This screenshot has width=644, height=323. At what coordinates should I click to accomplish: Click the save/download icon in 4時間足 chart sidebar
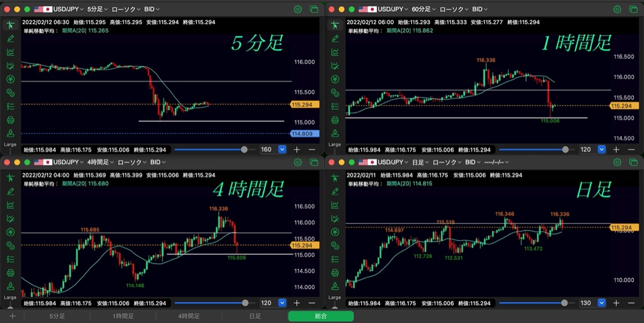(x=11, y=286)
